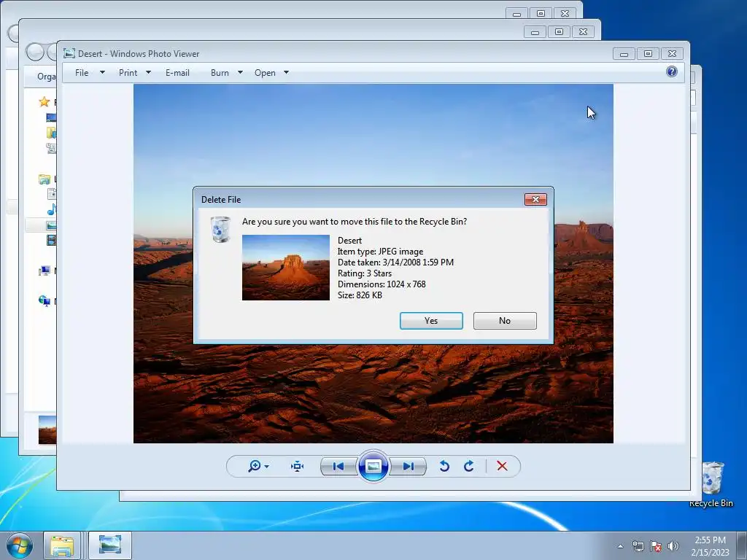Expand the Burn dropdown arrow
The image size is (747, 560).
(x=240, y=72)
